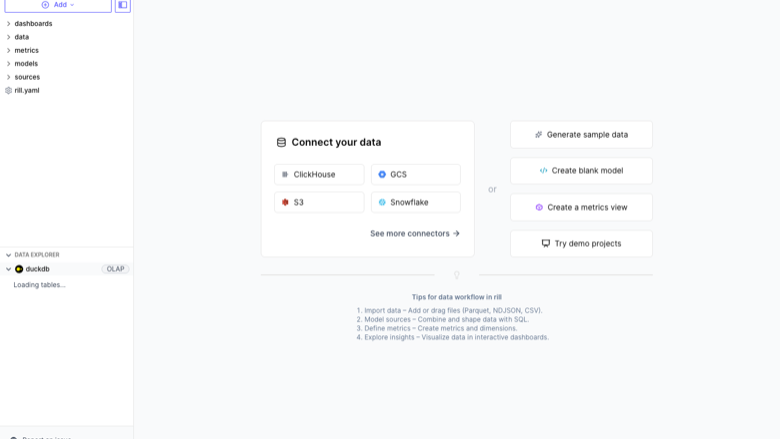The image size is (780, 439).
Task: Click the plus icon in Add button
Action: point(45,5)
